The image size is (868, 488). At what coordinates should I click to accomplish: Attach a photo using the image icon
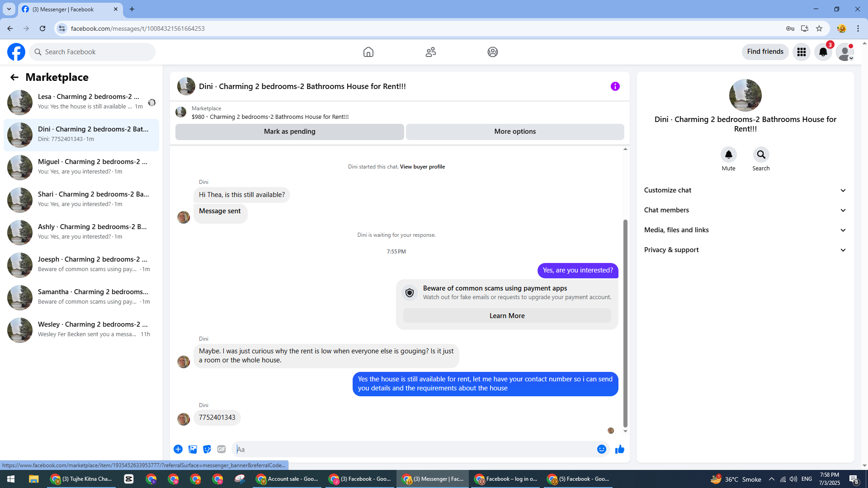pos(193,449)
